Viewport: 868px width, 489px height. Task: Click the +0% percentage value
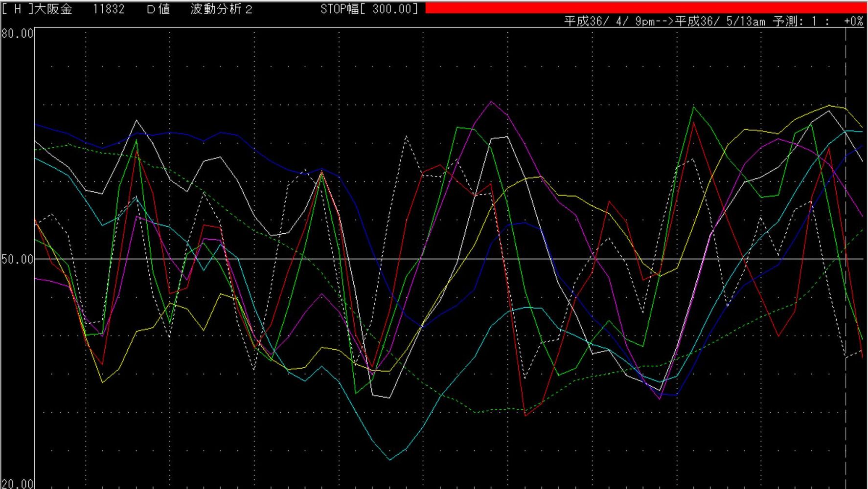pyautogui.click(x=853, y=21)
